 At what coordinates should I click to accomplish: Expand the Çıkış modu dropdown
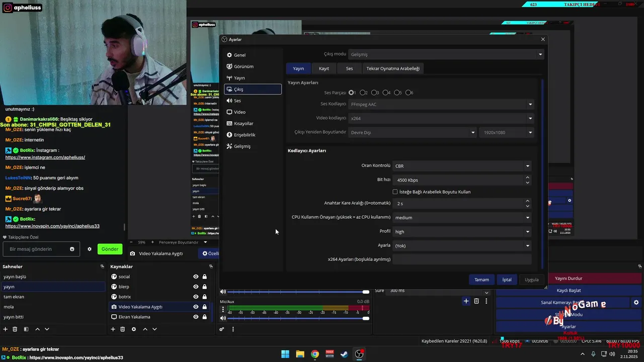pos(446,54)
